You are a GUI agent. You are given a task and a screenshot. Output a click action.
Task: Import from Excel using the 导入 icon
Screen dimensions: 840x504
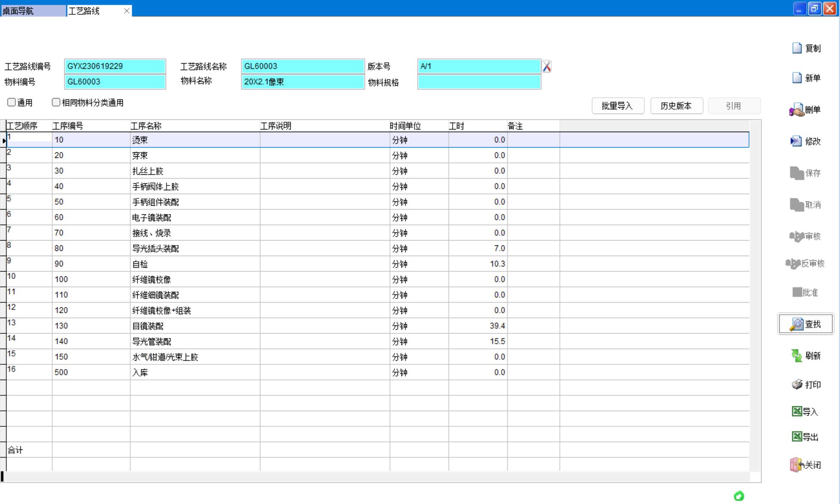[797, 411]
